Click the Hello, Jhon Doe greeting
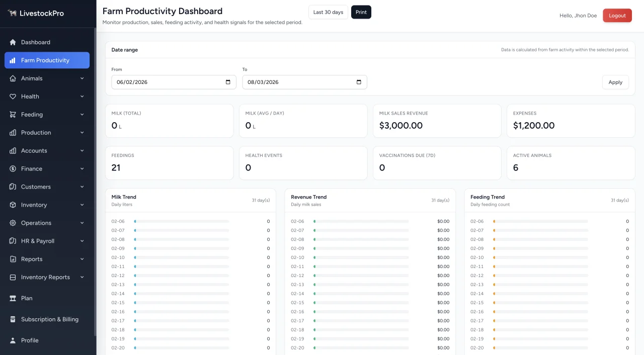644x355 pixels. [x=578, y=16]
